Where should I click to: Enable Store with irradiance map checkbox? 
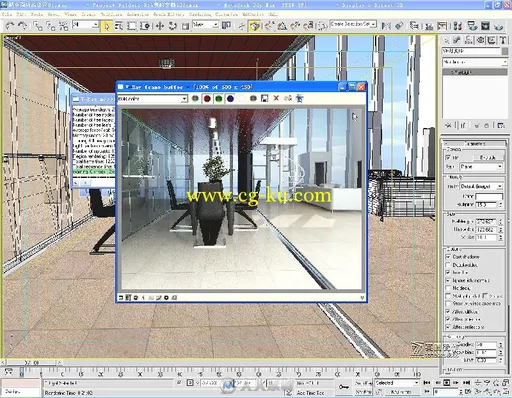tap(448, 304)
